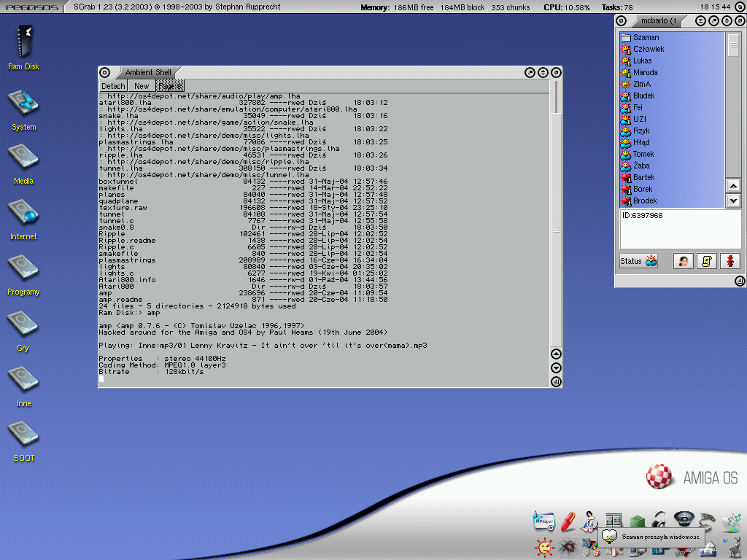Screen dimensions: 747x560
Task: Select contact Człowiek in the list
Action: (672, 49)
